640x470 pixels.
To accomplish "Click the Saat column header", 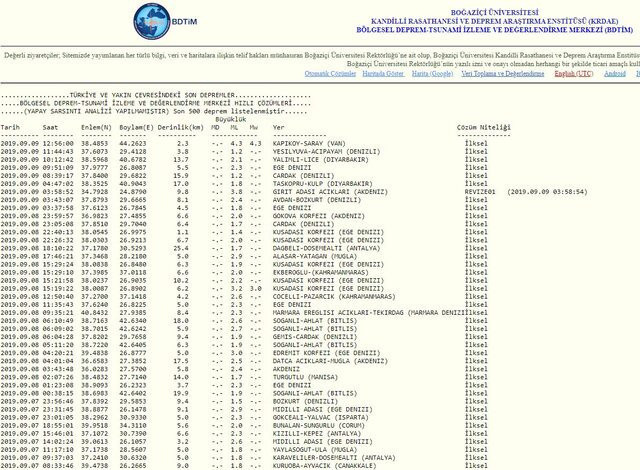I will pos(50,127).
